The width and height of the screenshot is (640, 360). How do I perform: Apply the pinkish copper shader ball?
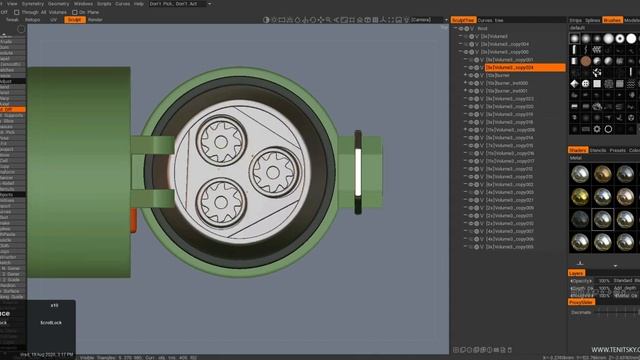625,197
